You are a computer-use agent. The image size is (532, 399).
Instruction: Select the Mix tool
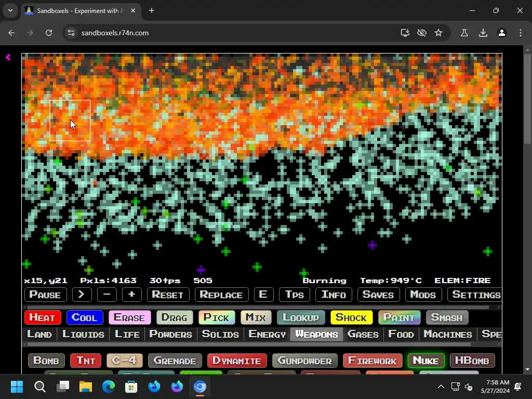pyautogui.click(x=256, y=317)
